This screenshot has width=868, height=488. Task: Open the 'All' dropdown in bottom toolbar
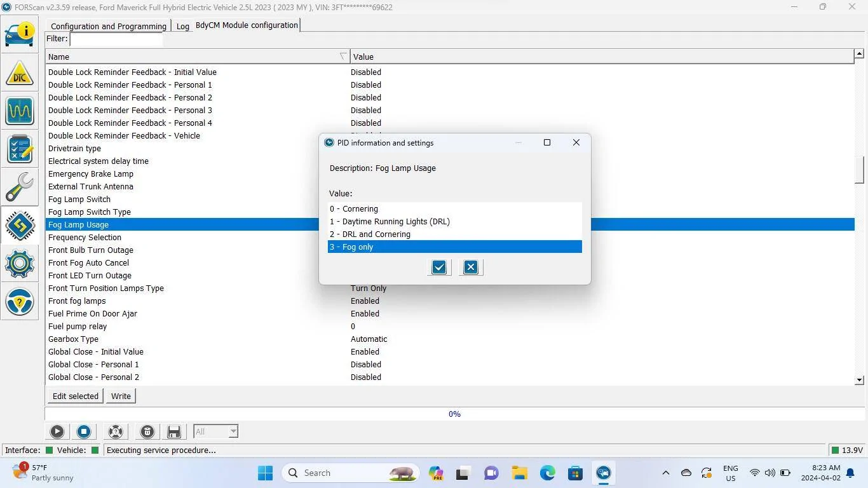click(x=215, y=431)
